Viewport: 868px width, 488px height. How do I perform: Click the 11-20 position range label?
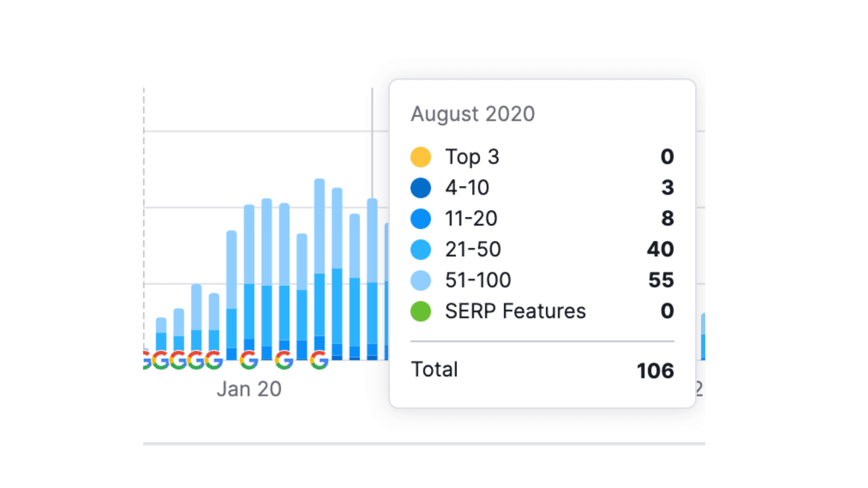click(x=471, y=219)
